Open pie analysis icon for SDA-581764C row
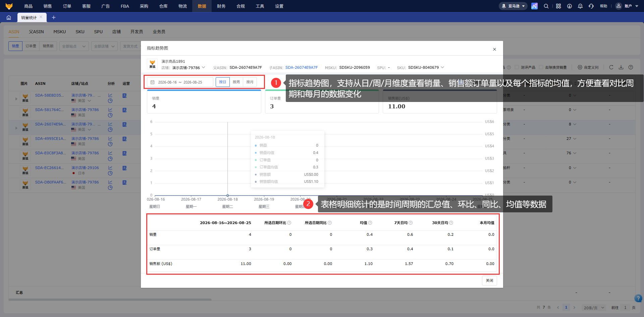Screen dimensions: 644x317 click(x=110, y=115)
